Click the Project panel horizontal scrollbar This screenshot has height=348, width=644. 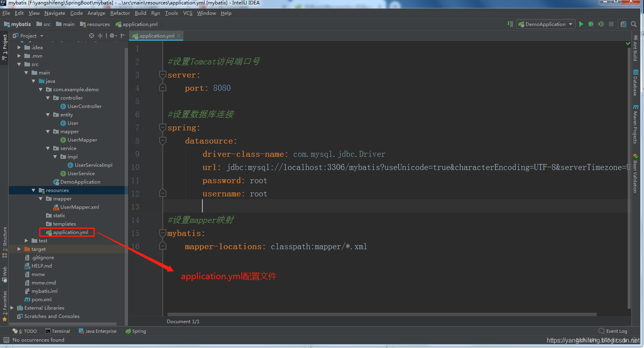(x=63, y=324)
